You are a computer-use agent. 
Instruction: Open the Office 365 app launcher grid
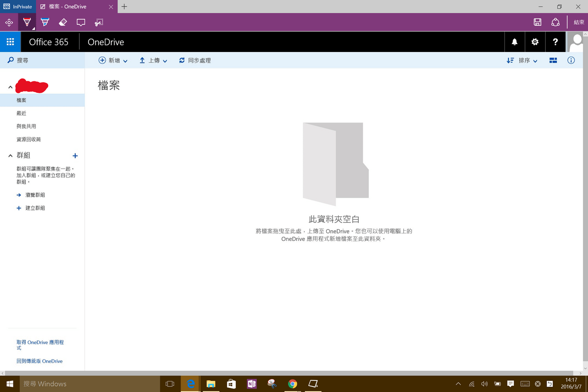(x=10, y=42)
